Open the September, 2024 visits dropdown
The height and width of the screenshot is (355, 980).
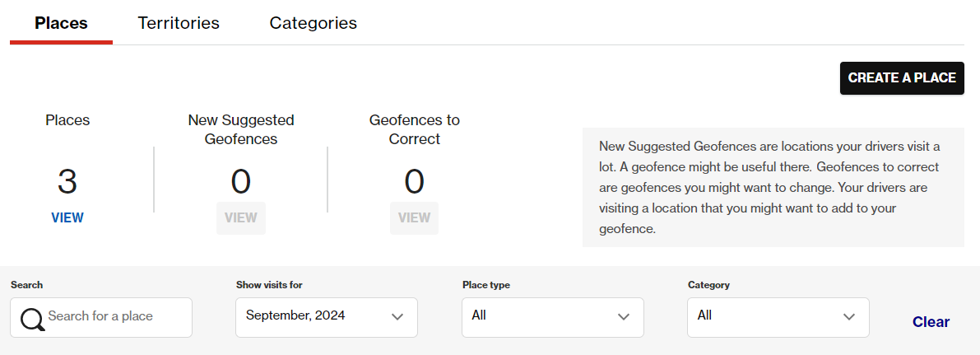coord(326,317)
